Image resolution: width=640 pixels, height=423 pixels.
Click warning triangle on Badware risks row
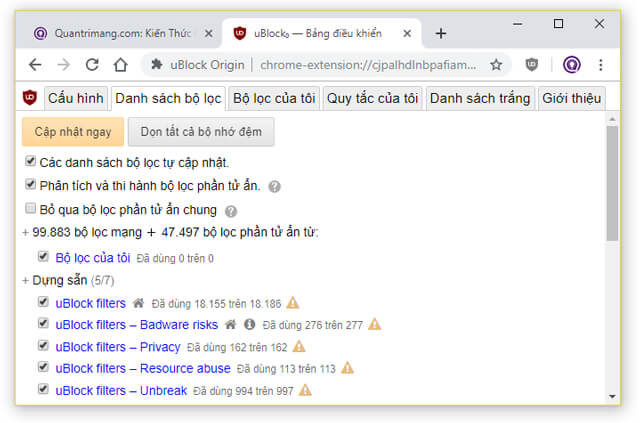(374, 325)
